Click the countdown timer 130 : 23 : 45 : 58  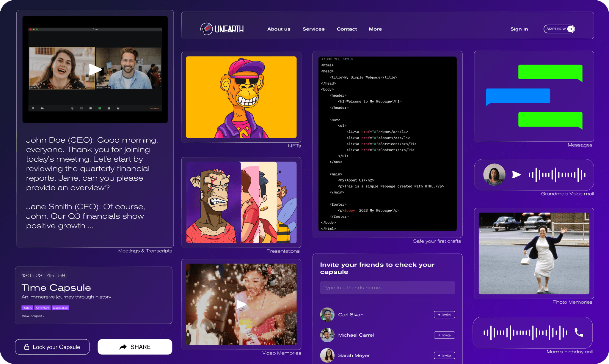pyautogui.click(x=43, y=275)
